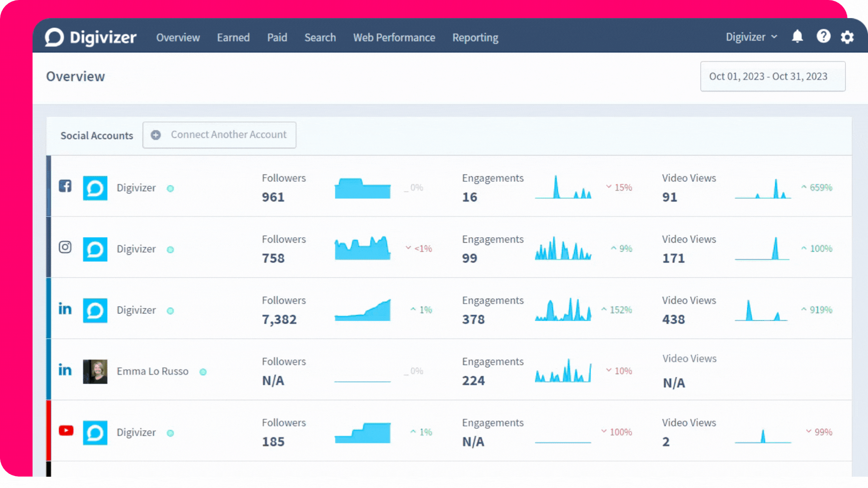Click the 224 engagements value
868x488 pixels.
tap(473, 380)
